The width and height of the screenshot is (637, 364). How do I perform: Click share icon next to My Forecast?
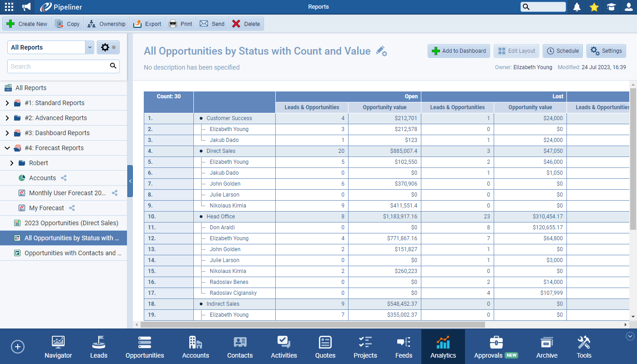click(x=72, y=208)
